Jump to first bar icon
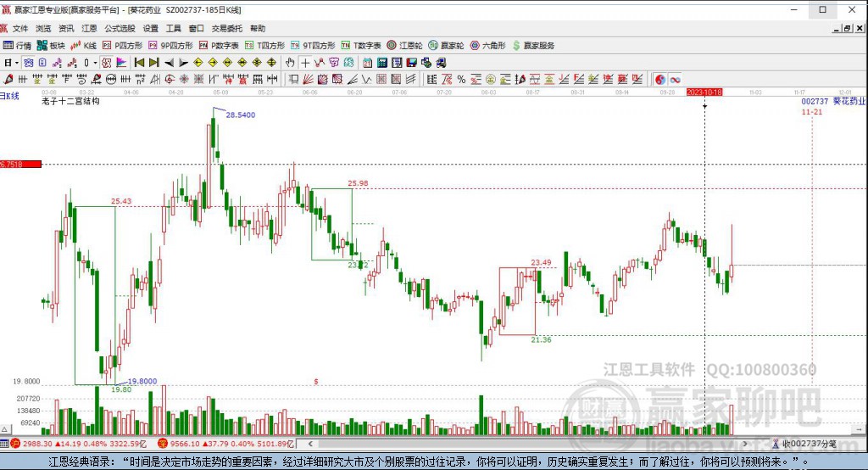Screen dimensions: 868x470 pos(140,63)
